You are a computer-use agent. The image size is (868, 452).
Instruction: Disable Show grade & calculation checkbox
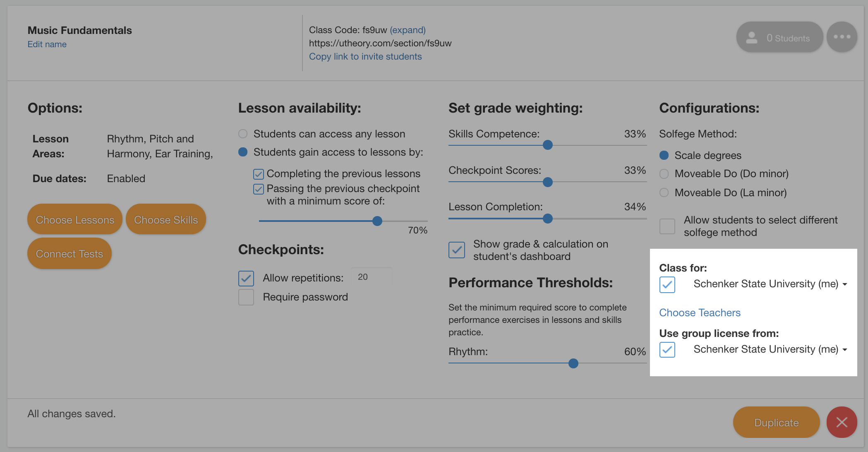pos(457,249)
